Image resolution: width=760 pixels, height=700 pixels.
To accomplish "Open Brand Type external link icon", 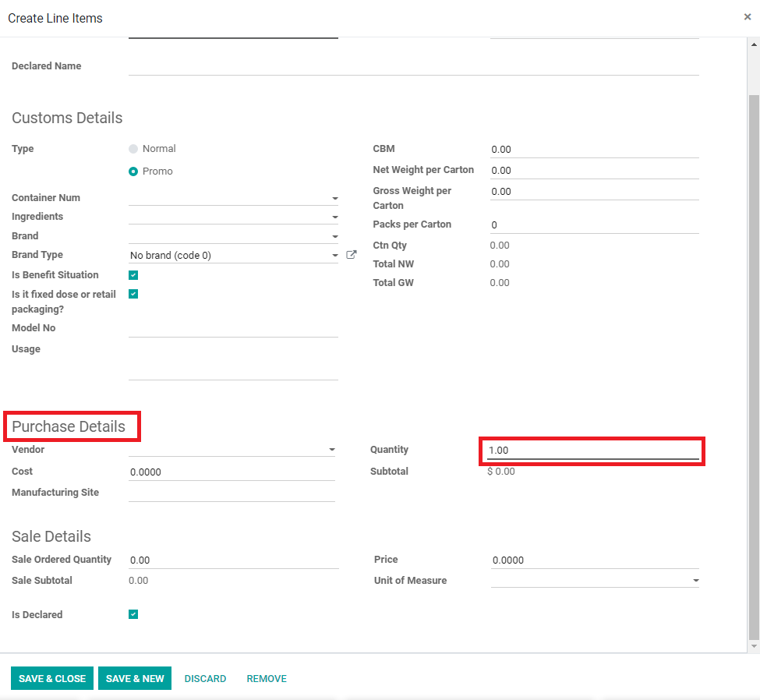I will click(352, 254).
